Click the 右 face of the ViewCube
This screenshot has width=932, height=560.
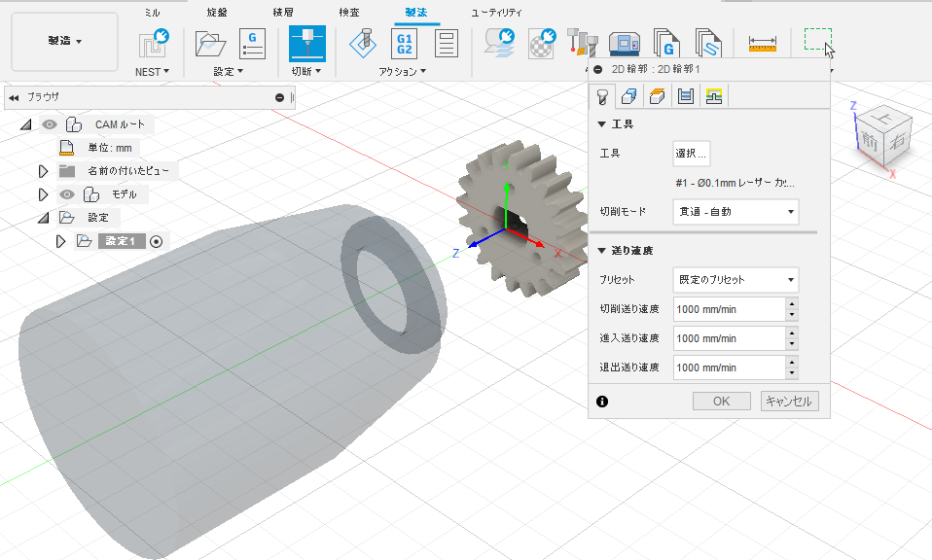[x=898, y=139]
